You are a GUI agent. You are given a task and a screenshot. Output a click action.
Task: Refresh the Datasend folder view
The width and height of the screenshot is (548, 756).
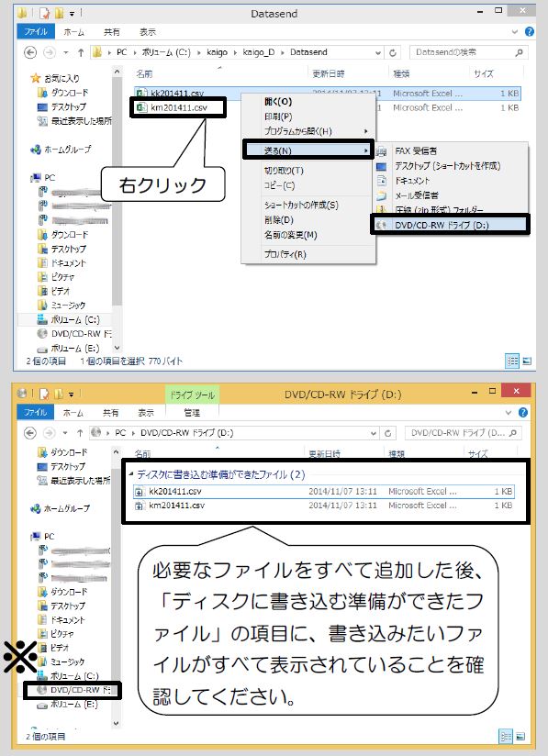coord(393,52)
